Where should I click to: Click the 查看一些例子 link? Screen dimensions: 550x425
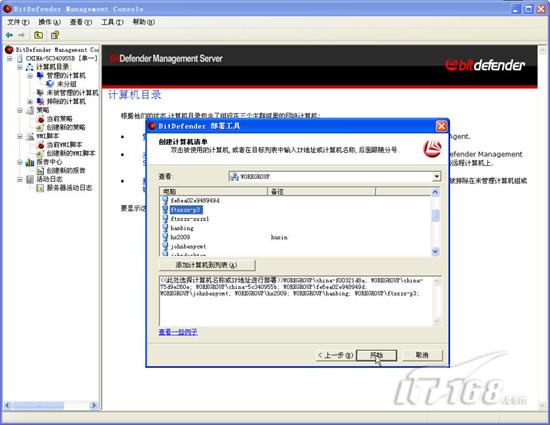(178, 332)
